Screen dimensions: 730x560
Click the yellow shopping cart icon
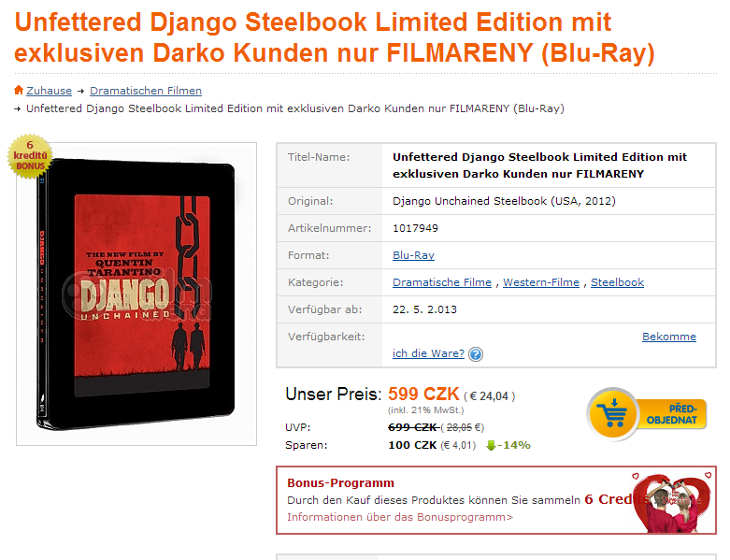(613, 414)
